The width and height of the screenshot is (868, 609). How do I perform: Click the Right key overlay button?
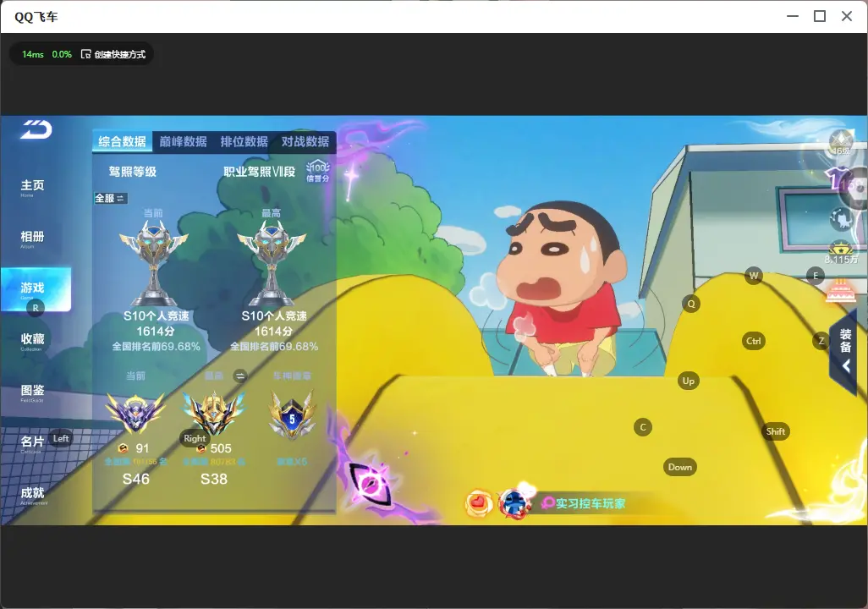195,438
